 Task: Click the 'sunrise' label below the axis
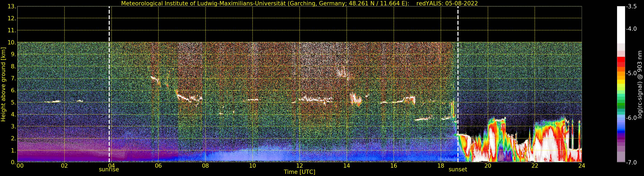coord(109,170)
